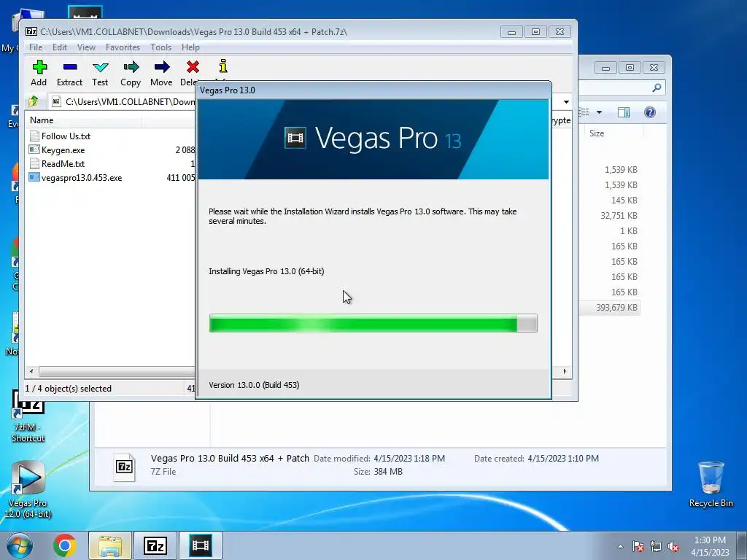747x560 pixels.
Task: Select the Vegas Pro 12.0 (64-bit) desktop shortcut
Action: (28, 490)
